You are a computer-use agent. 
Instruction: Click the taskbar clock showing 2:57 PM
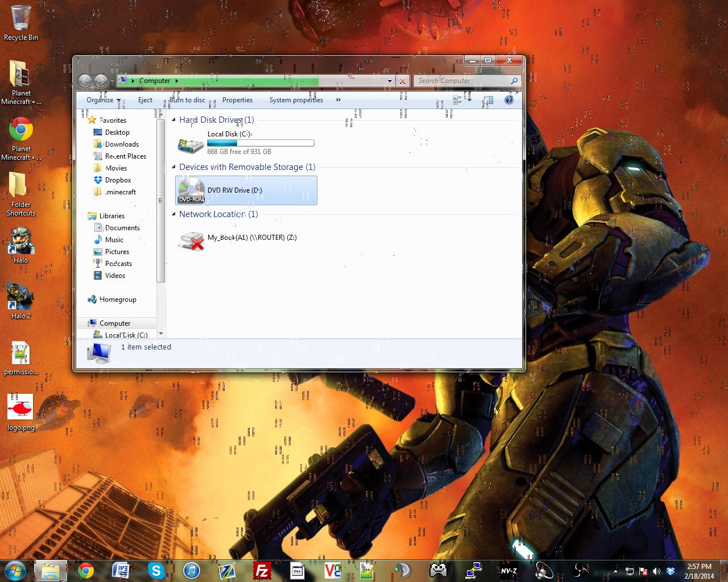click(699, 571)
